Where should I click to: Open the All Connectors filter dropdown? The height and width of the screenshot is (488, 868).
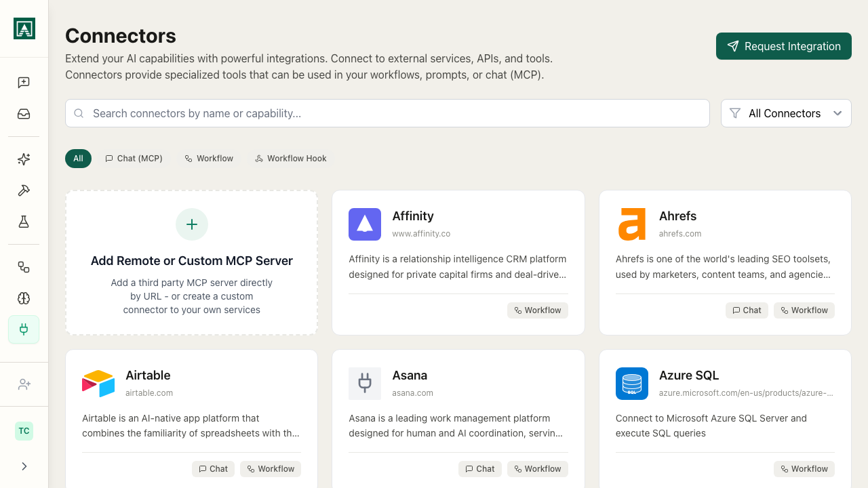pos(786,113)
